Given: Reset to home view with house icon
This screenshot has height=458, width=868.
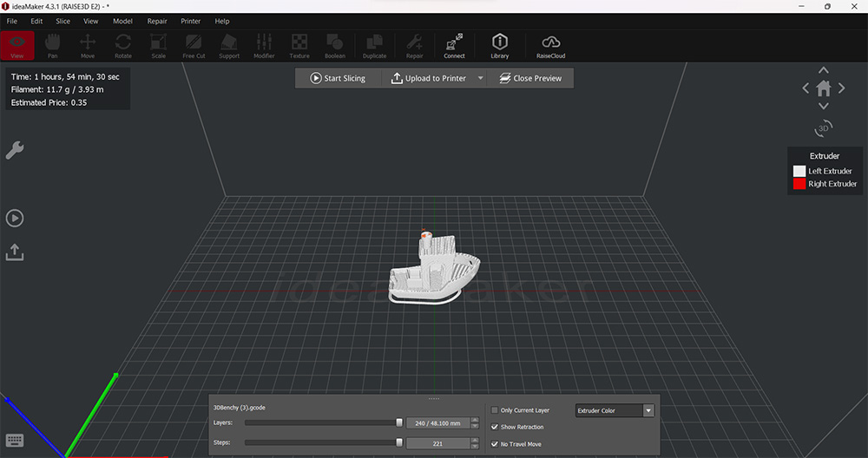Looking at the screenshot, I should pos(824,88).
